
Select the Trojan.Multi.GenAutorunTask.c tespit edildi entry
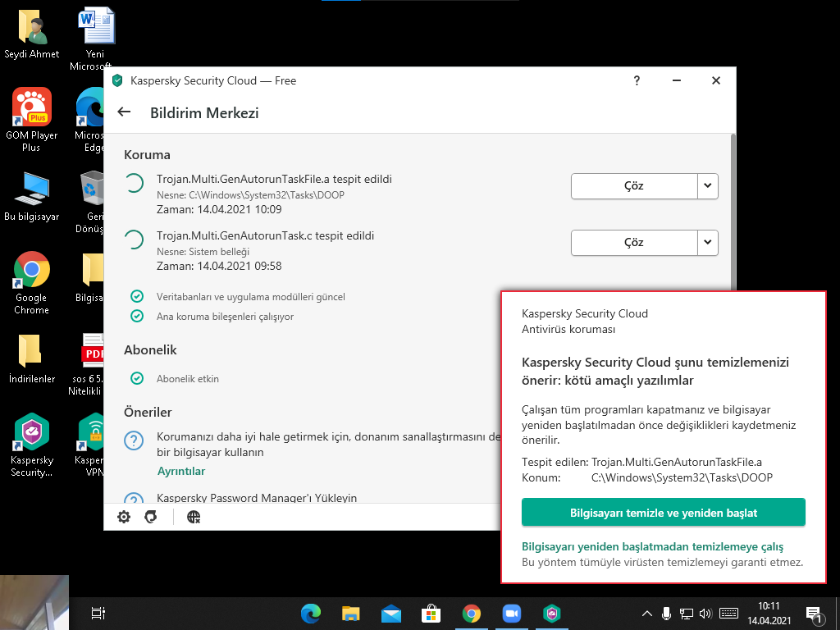tap(265, 236)
